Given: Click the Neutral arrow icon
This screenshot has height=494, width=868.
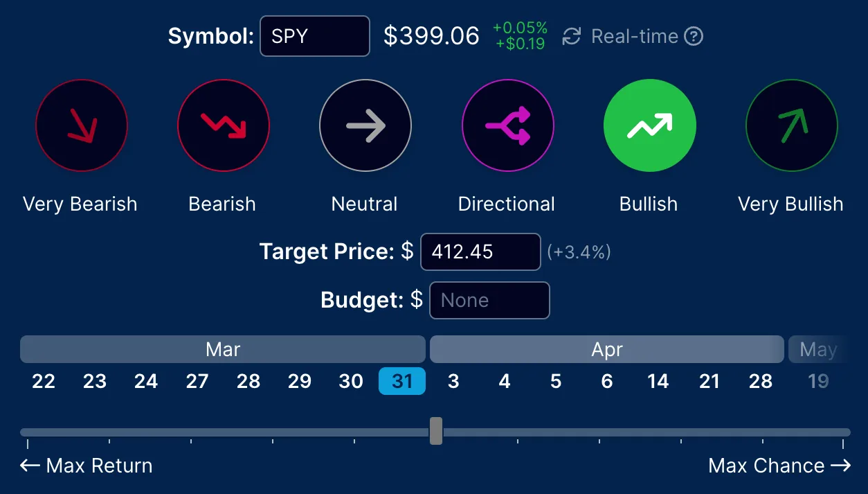Looking at the screenshot, I should tap(365, 125).
